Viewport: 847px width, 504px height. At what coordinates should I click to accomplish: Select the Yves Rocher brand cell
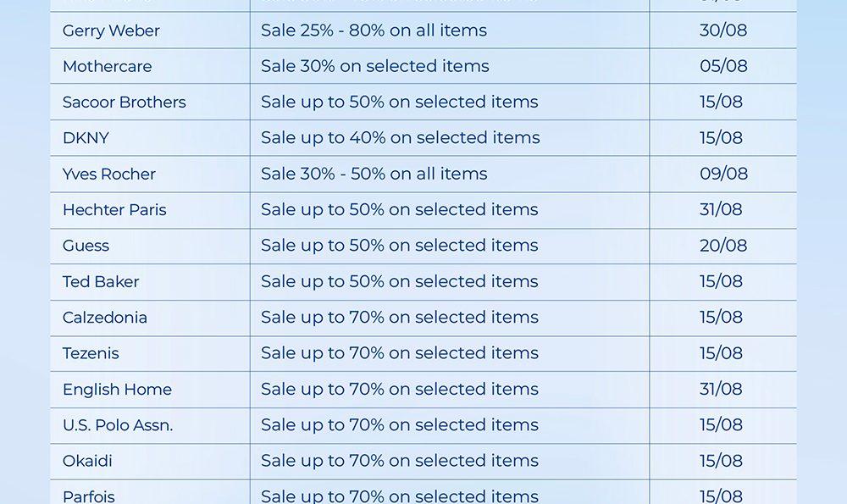pos(108,174)
